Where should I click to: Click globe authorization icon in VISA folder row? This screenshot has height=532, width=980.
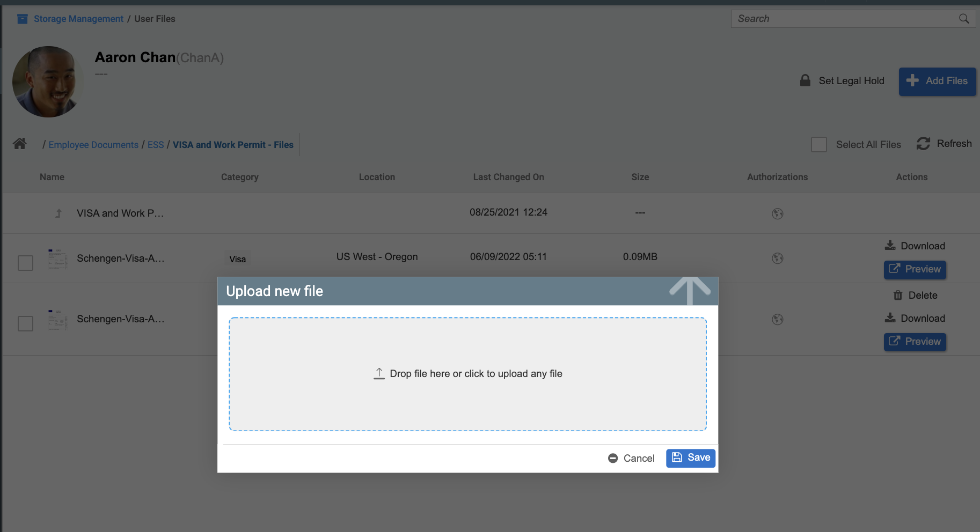[x=777, y=214]
